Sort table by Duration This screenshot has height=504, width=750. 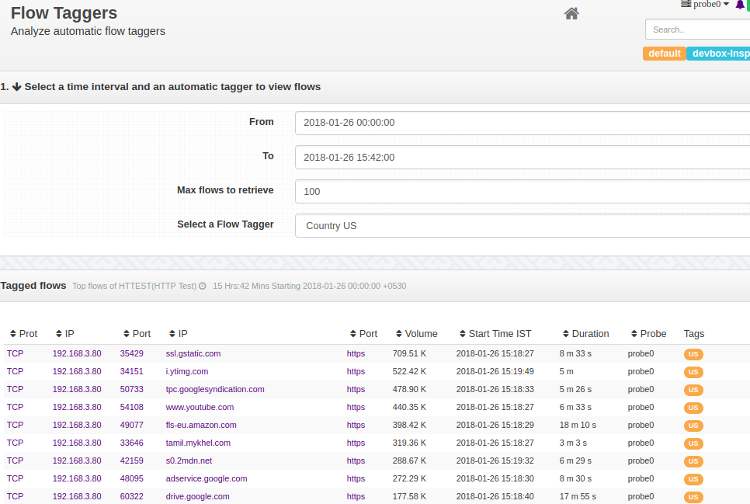586,334
